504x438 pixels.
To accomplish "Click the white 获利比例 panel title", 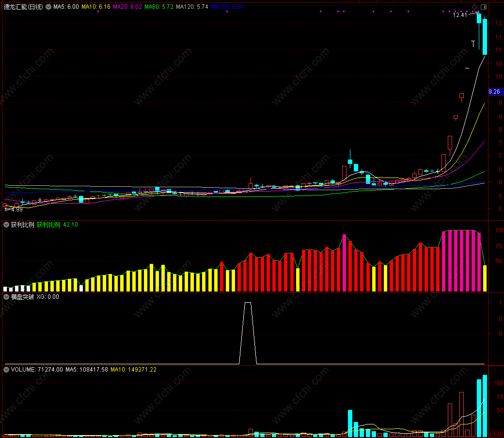I will click(22, 225).
